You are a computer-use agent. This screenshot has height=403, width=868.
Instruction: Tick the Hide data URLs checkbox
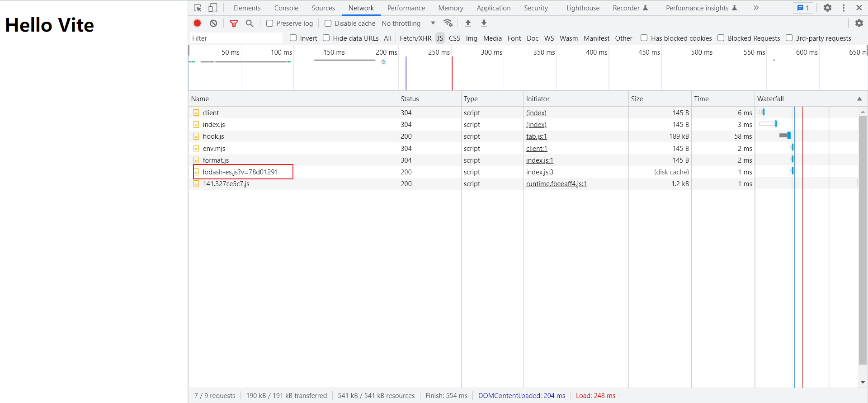[x=326, y=38]
